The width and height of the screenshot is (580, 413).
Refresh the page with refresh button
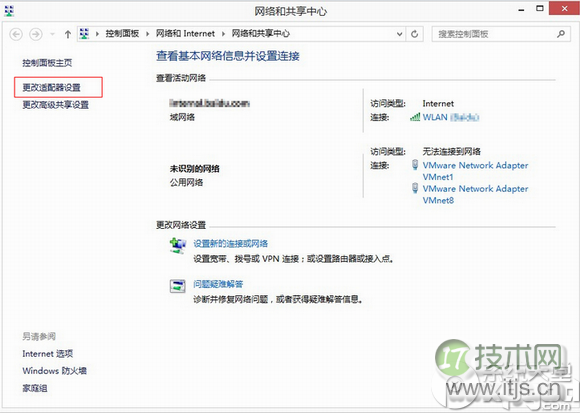click(x=415, y=34)
